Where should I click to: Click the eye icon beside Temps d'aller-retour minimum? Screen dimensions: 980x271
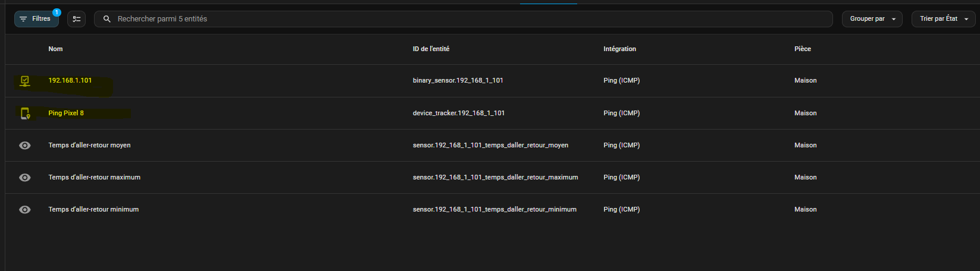pos(24,210)
